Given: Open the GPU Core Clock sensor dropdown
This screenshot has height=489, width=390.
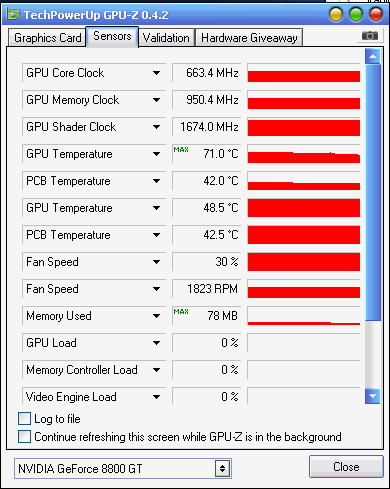Looking at the screenshot, I should [x=156, y=73].
